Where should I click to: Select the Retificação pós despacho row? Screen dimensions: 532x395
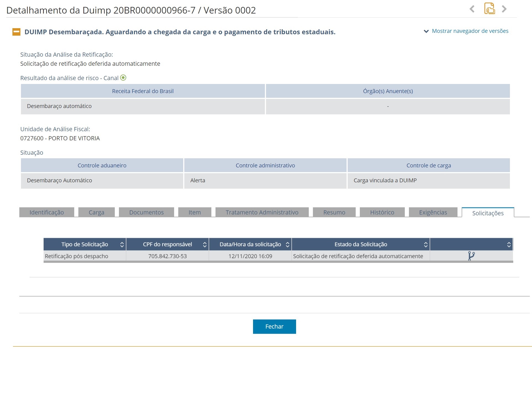(76, 256)
